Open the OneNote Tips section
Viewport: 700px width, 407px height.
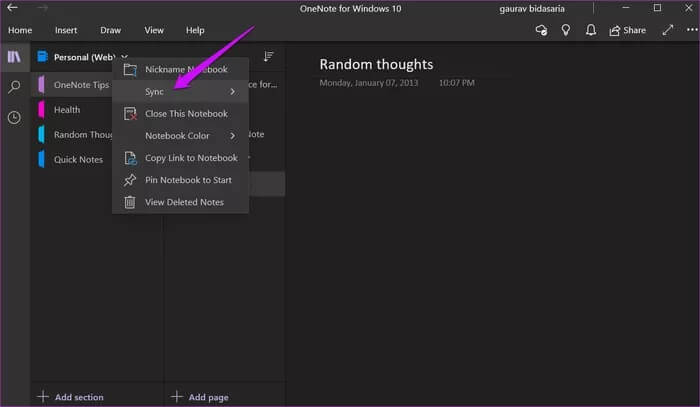tap(81, 85)
